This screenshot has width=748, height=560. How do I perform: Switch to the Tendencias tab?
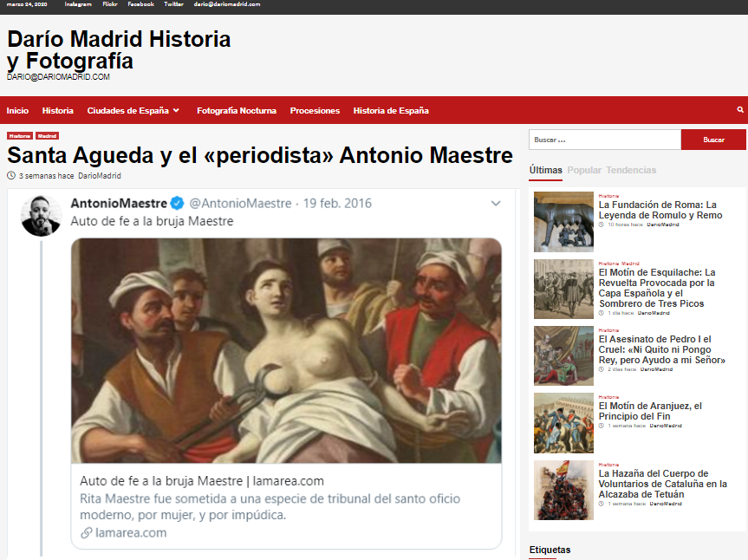coord(631,170)
